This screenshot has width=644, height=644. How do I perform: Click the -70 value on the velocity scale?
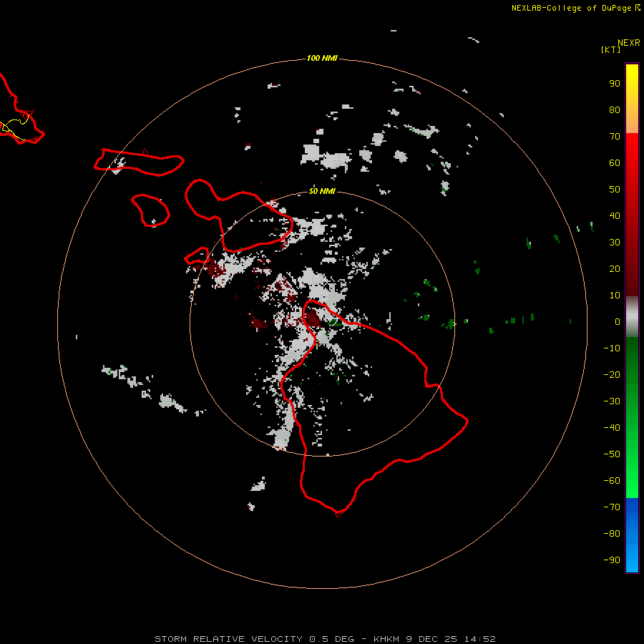[x=612, y=507]
